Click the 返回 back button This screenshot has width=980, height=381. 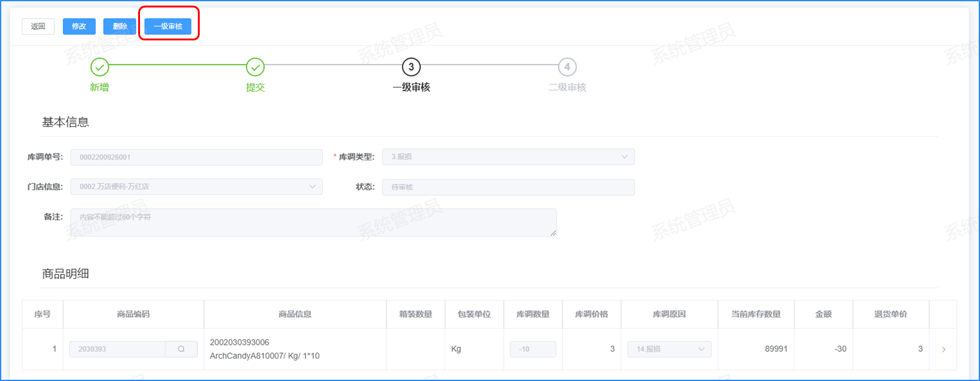38,26
